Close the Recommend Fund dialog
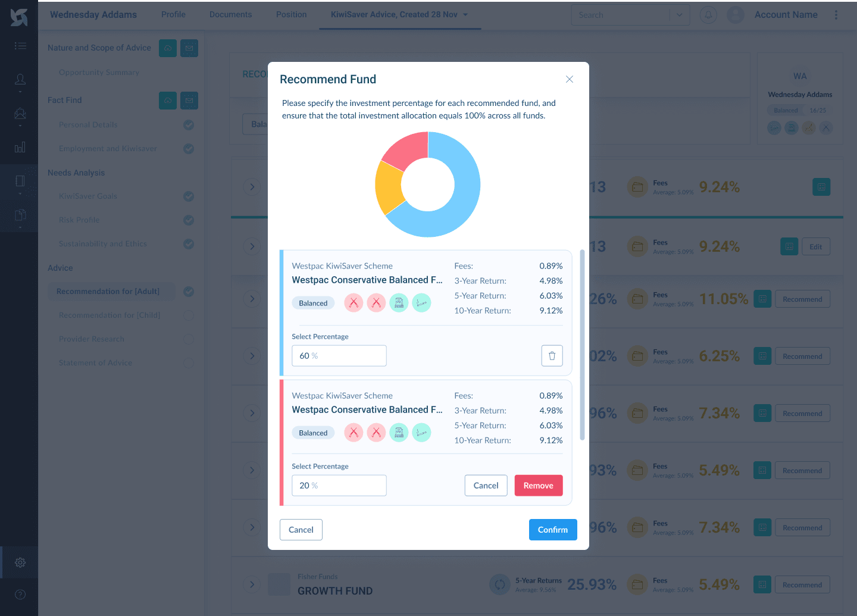Viewport: 857px width, 616px height. coord(570,79)
